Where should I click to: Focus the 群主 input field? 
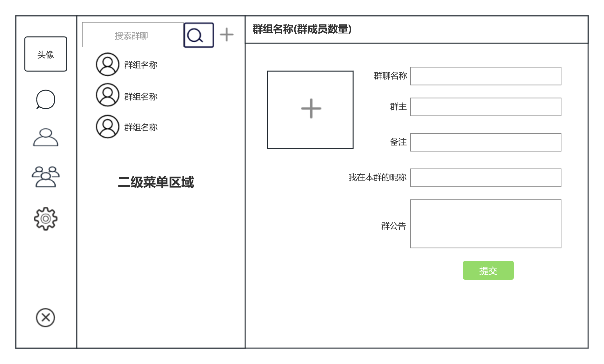coord(486,107)
